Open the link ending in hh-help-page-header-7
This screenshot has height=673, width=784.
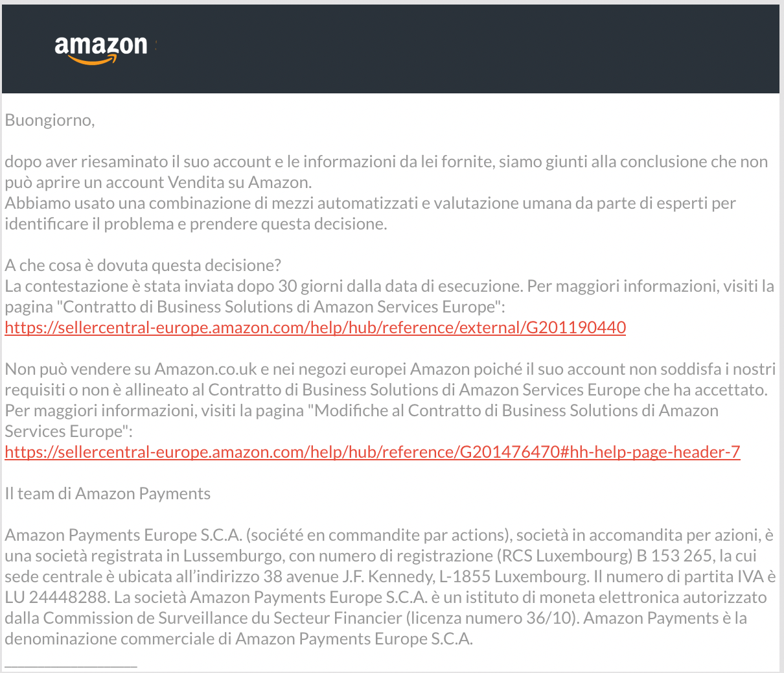(x=372, y=452)
